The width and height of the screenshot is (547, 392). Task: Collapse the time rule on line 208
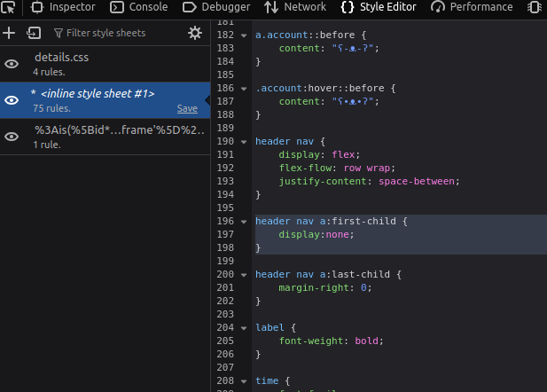pos(244,381)
